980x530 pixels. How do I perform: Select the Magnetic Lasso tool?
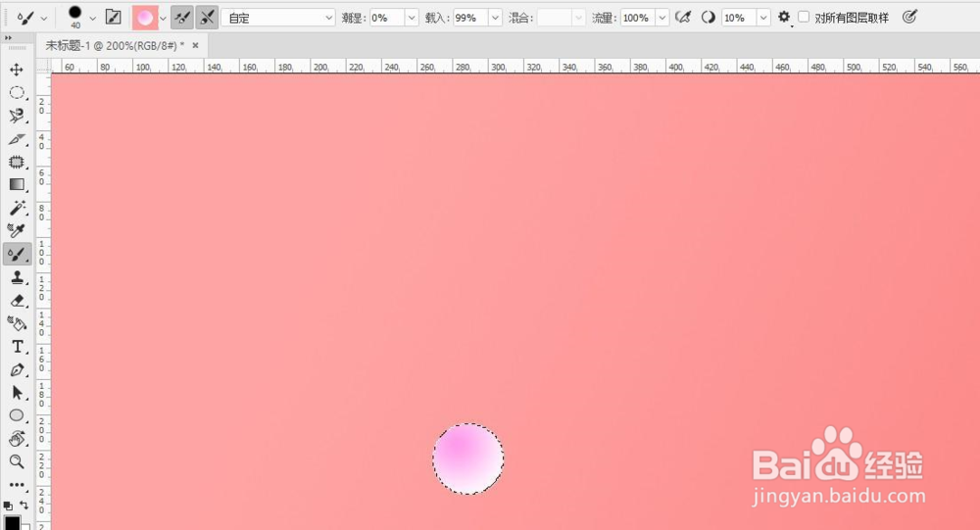17,116
